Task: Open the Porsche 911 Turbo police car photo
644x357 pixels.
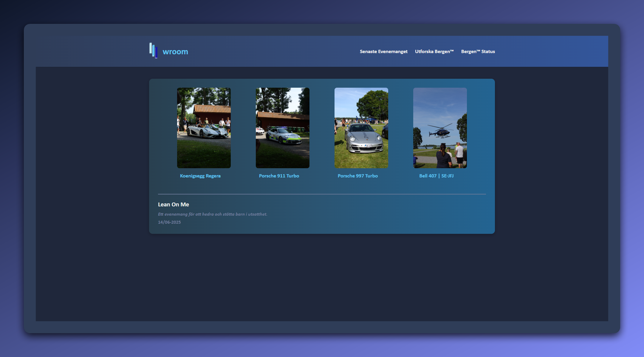Action: [x=282, y=128]
